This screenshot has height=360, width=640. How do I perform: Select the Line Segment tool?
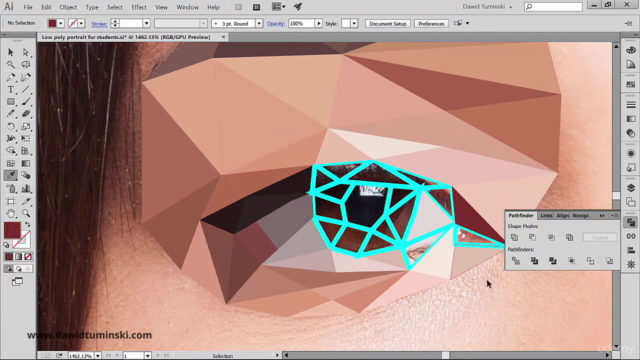pos(26,89)
